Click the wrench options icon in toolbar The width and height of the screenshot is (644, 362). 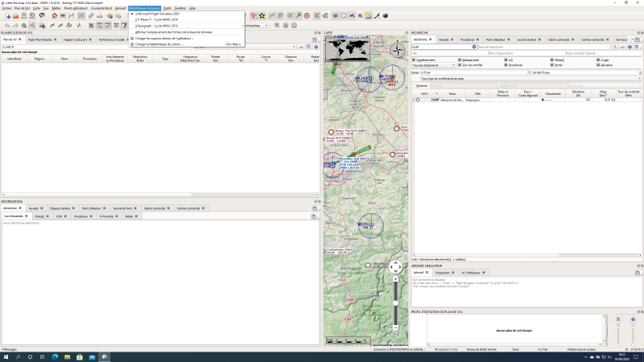coord(377,15)
